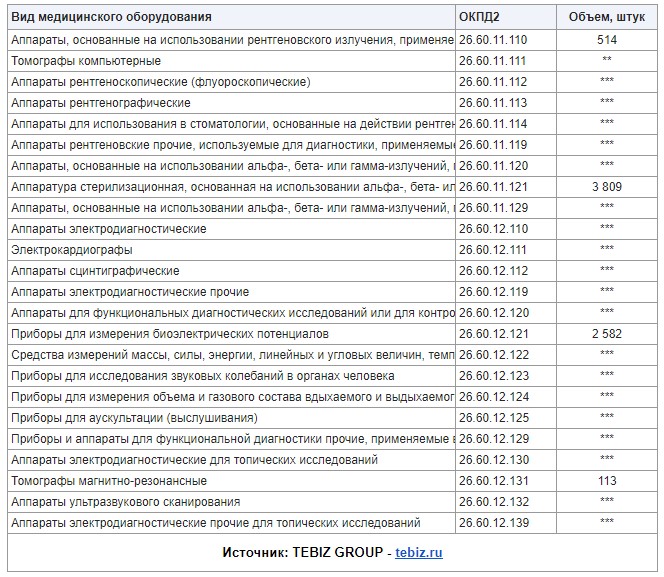Select 'Приборы для аускультации (выслушивания)' cell
Viewport: 664px width, 577px height.
point(231,418)
